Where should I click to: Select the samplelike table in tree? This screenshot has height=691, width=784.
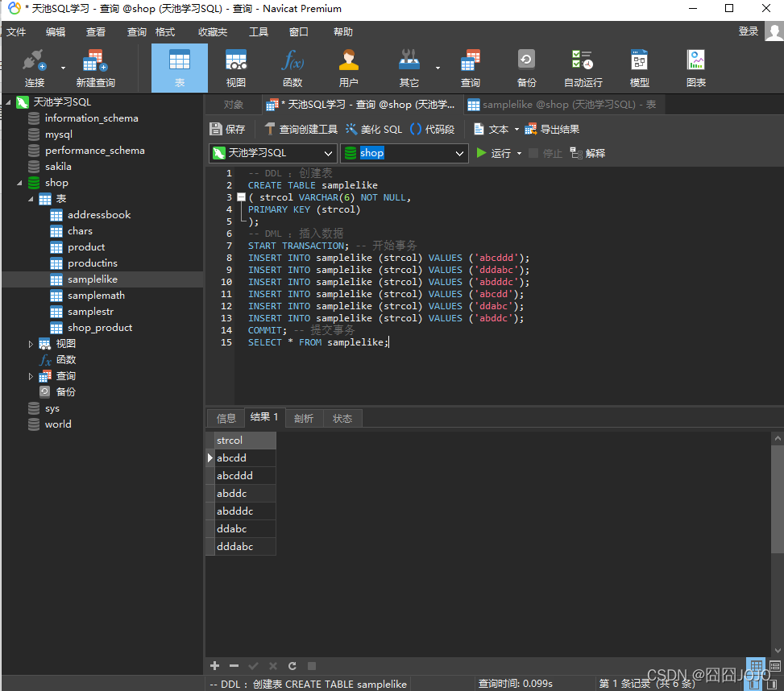tap(93, 279)
